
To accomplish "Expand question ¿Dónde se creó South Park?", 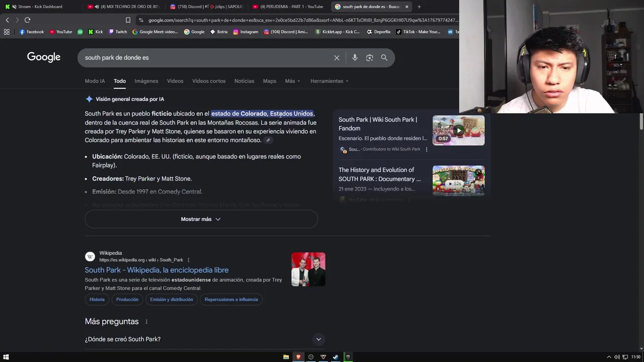I will tap(205, 339).
